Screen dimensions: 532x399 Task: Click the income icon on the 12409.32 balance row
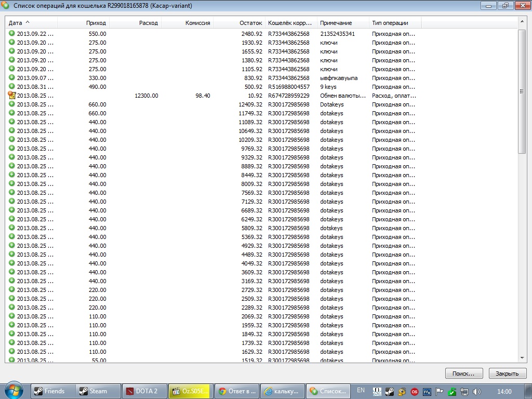12,104
